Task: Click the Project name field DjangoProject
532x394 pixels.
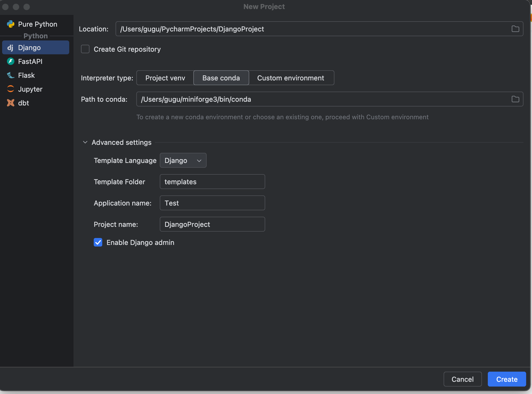Action: (212, 224)
